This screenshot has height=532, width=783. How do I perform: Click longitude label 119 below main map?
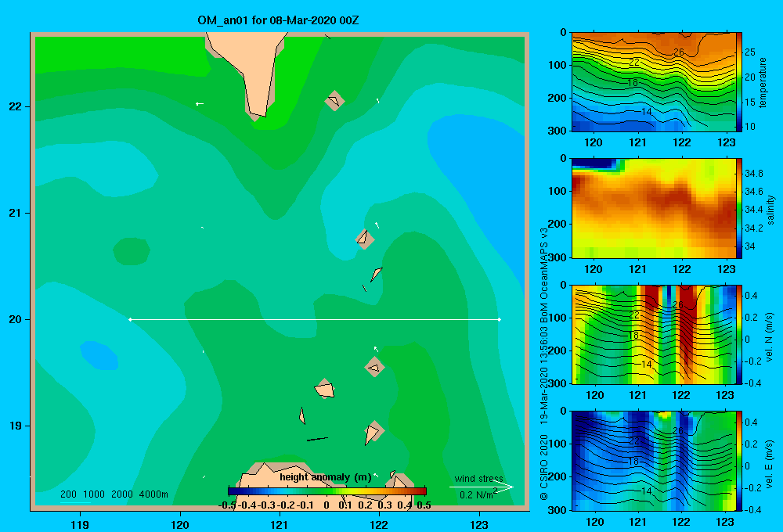[80, 524]
